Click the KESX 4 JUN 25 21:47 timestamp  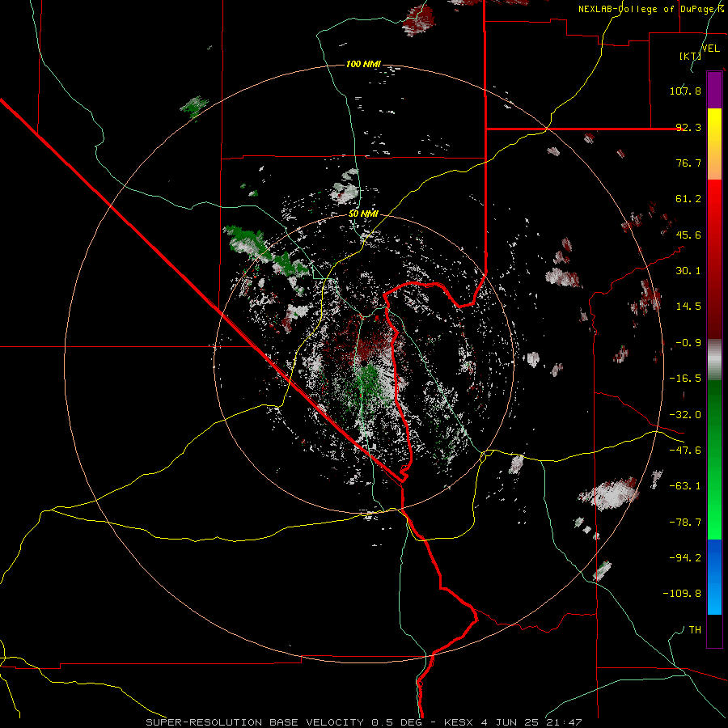click(513, 722)
